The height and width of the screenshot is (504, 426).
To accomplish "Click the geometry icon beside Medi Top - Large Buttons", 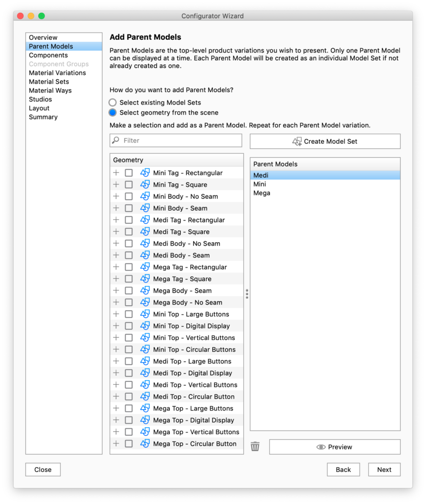I will coord(145,361).
